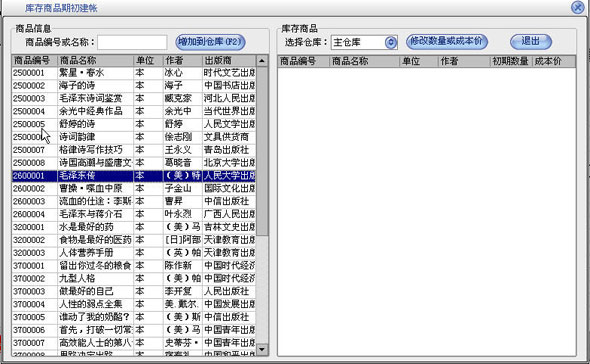Image resolution: width=590 pixels, height=364 pixels.
Task: Click the 退出 button
Action: point(531,41)
